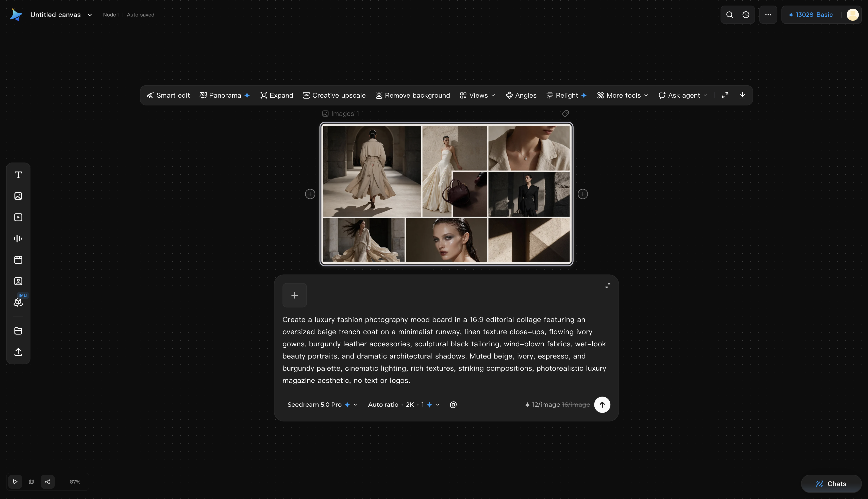Screen dimensions: 868x499
Task: Toggle the map view icon at bottom
Action: coord(31,482)
